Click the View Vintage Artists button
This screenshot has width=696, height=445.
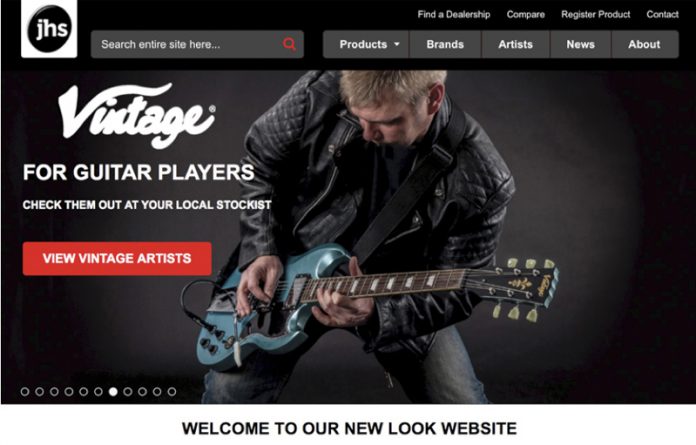coord(117,259)
